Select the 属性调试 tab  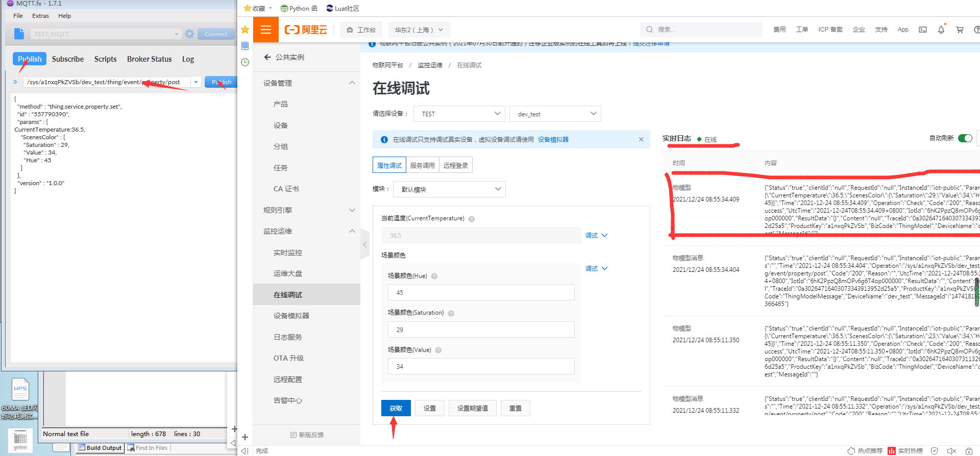[389, 165]
